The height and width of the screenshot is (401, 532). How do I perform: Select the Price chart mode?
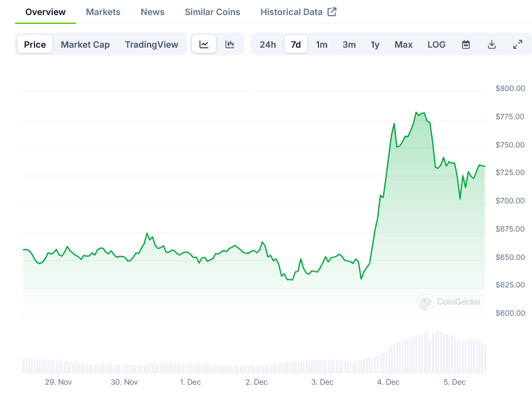35,45
